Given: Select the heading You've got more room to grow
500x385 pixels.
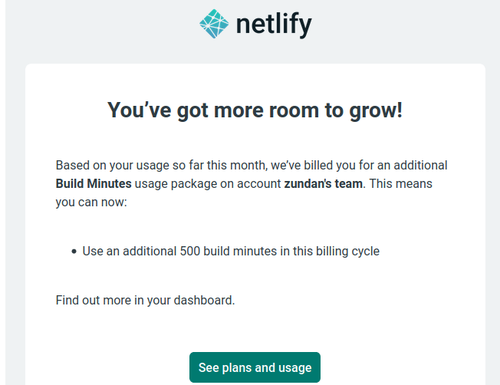Looking at the screenshot, I should pyautogui.click(x=255, y=110).
